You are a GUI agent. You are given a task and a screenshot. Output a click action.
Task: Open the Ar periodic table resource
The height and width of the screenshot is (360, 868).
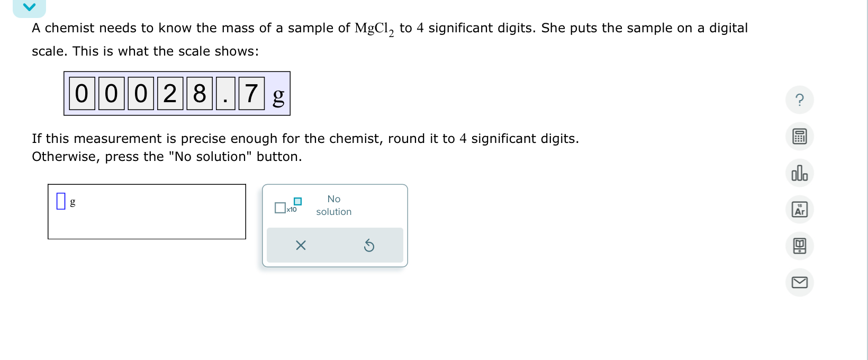(x=799, y=209)
